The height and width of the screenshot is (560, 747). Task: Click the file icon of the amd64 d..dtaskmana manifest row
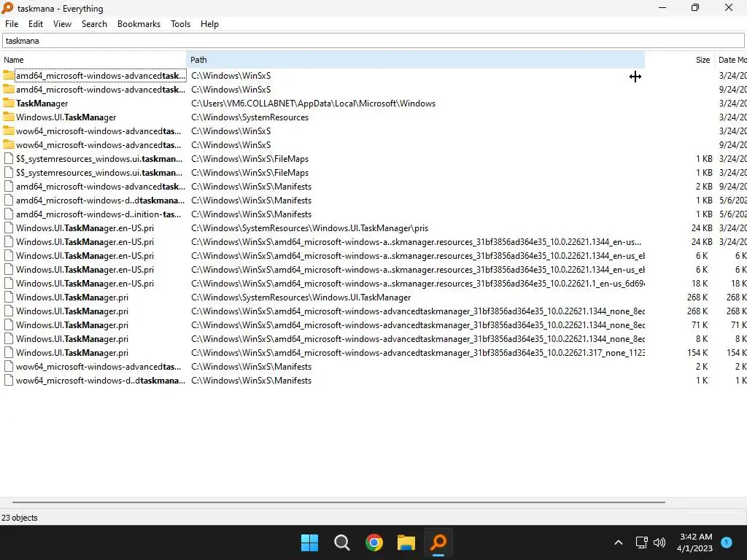[x=9, y=201]
